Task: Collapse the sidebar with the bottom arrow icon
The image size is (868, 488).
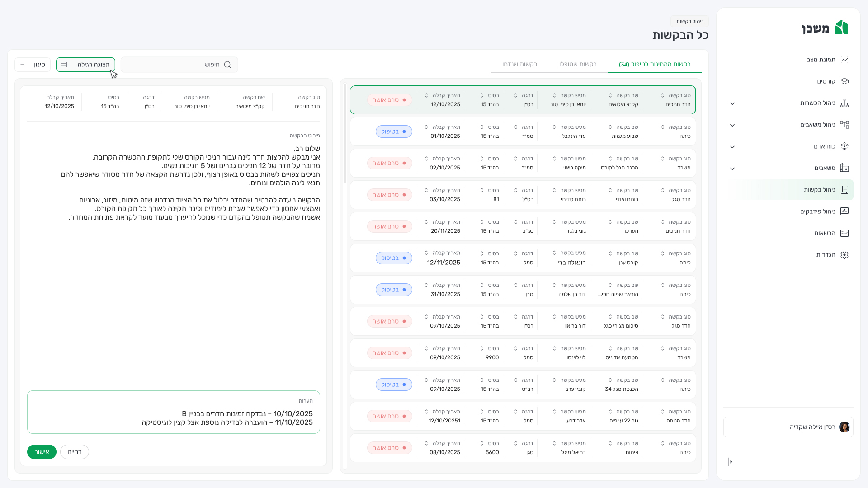Action: click(730, 462)
